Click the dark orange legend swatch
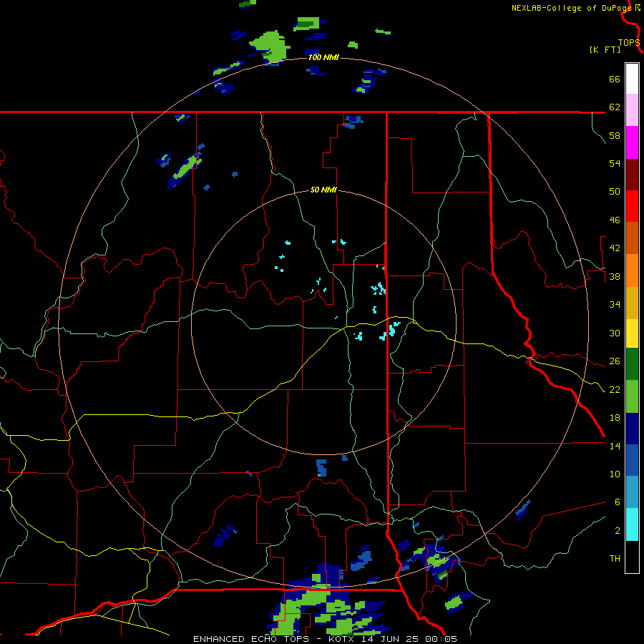 [632, 238]
